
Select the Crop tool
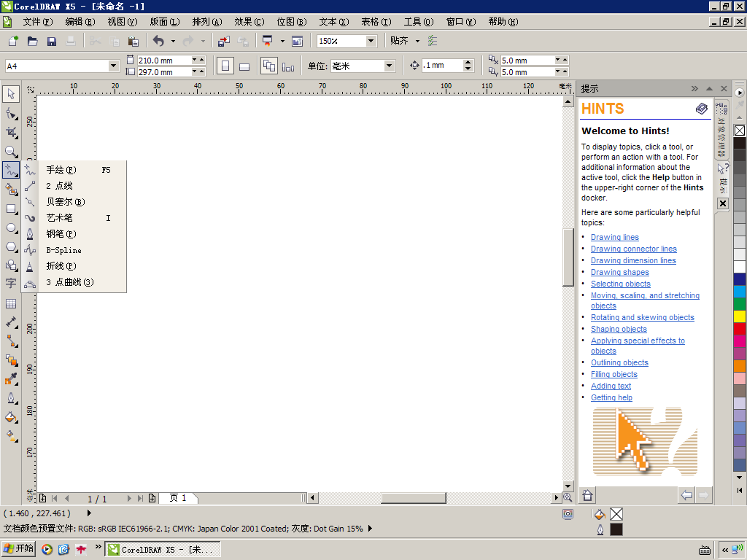tap(11, 133)
